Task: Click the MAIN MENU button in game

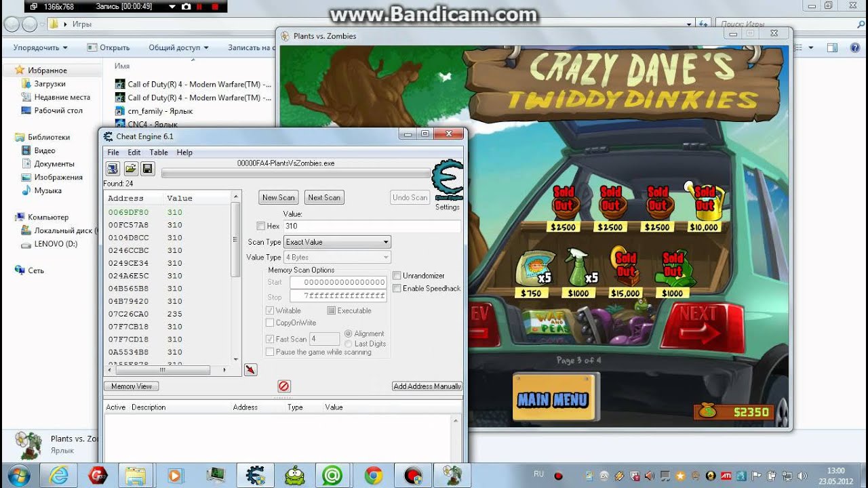Action: click(553, 399)
